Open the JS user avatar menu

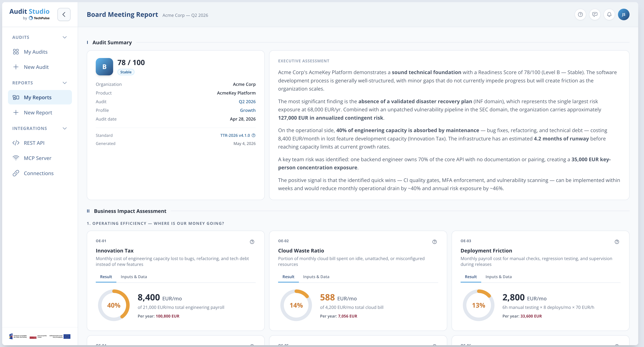624,14
